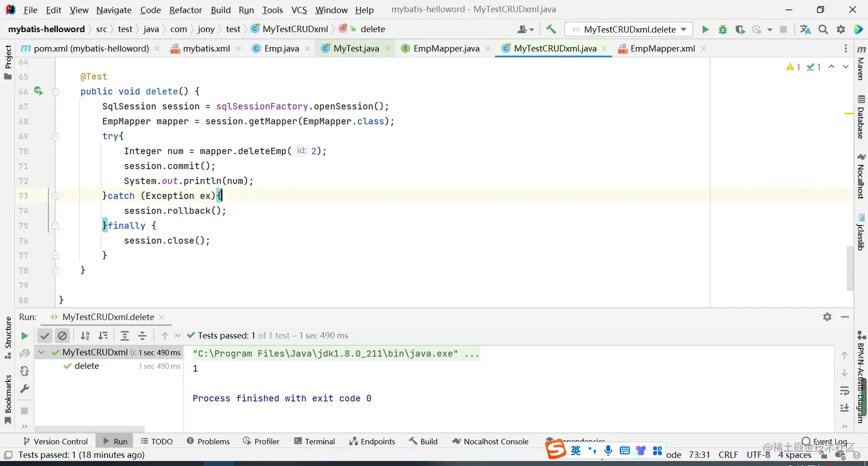Toggle fold marker at line 66
Screen dimensions: 868x466
tap(56, 91)
